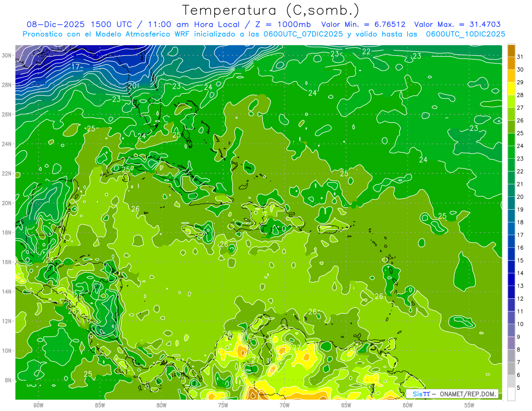Click the "80W" longitude axis label
This screenshot has width=532, height=411.
point(162,405)
